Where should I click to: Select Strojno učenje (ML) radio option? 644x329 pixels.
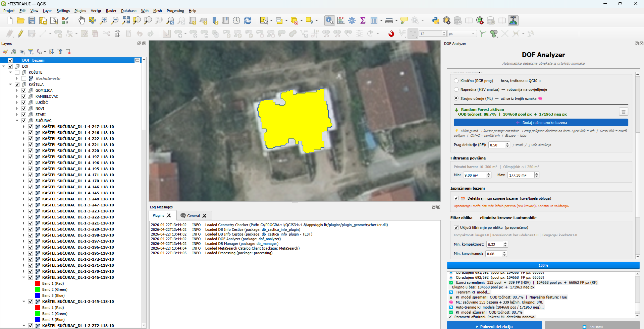pyautogui.click(x=456, y=98)
